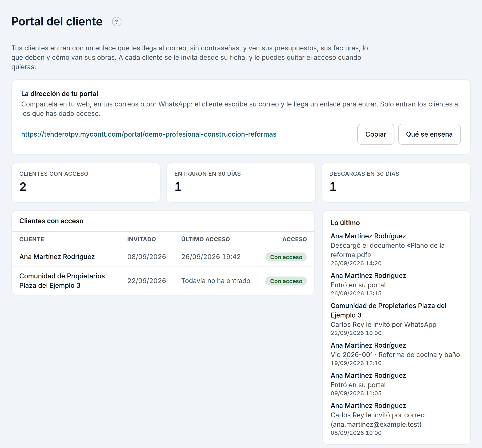Screen dimensions: 482x448
Task: Click the La dirección de tu portal heading
Action: (60, 94)
